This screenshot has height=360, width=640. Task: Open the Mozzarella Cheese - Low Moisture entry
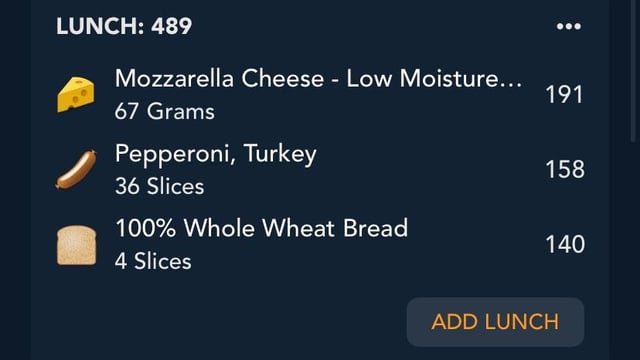(320, 95)
